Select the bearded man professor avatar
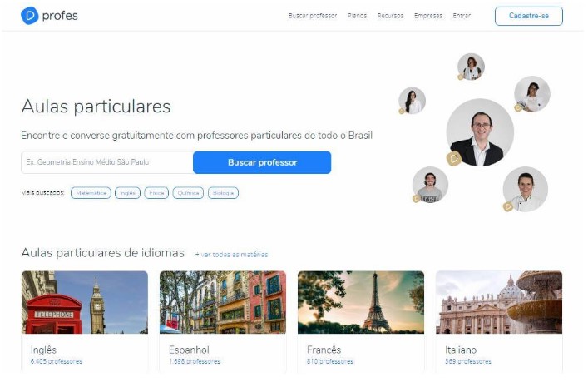Image resolution: width=588 pixels, height=392 pixels. pyautogui.click(x=430, y=185)
